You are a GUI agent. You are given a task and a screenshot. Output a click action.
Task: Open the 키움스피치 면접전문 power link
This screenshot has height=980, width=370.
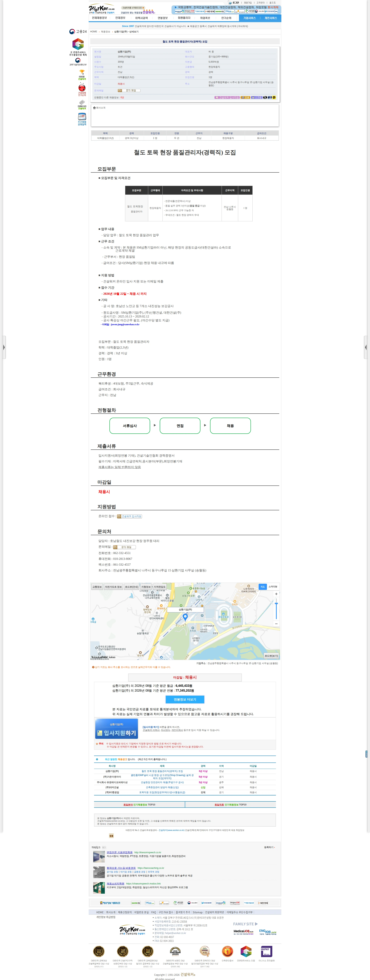click(x=119, y=852)
